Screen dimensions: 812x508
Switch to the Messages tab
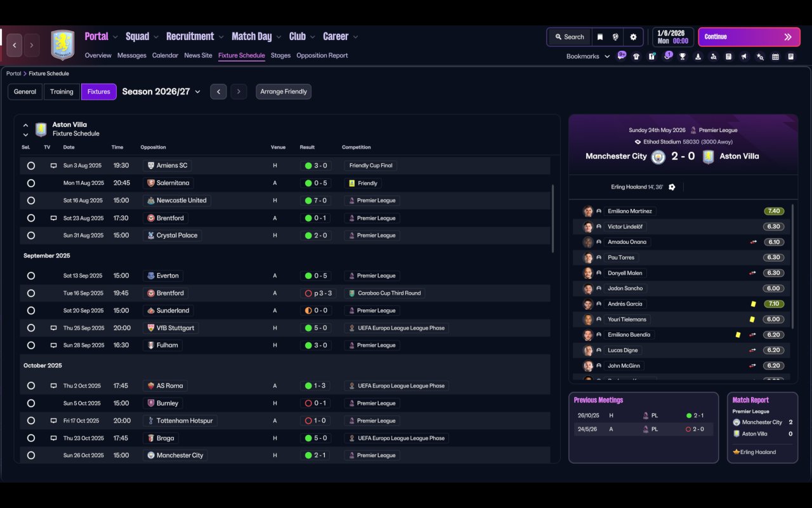132,56
